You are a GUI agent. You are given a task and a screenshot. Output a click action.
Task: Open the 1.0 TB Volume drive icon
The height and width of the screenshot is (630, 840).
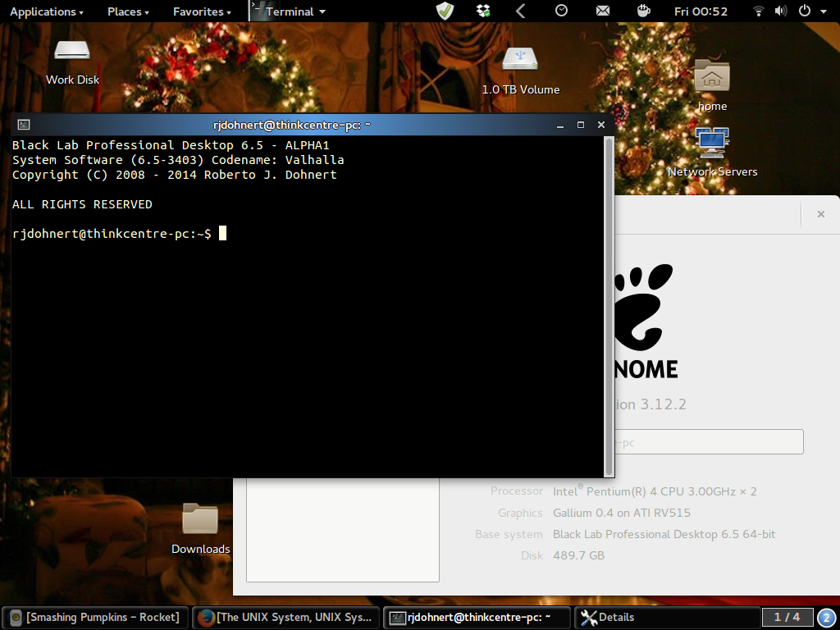pyautogui.click(x=519, y=59)
